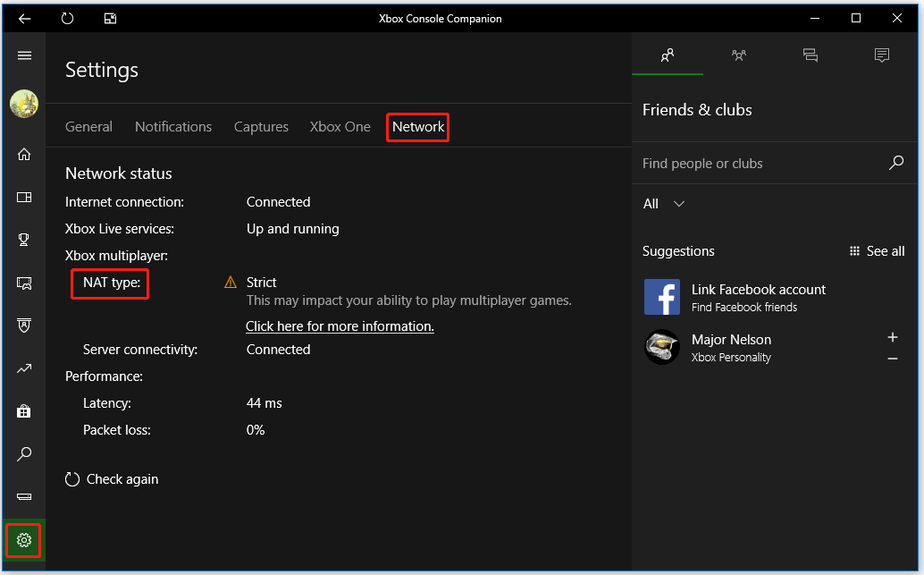Click the Major Nelson name
This screenshot has height=575, width=924.
(731, 340)
